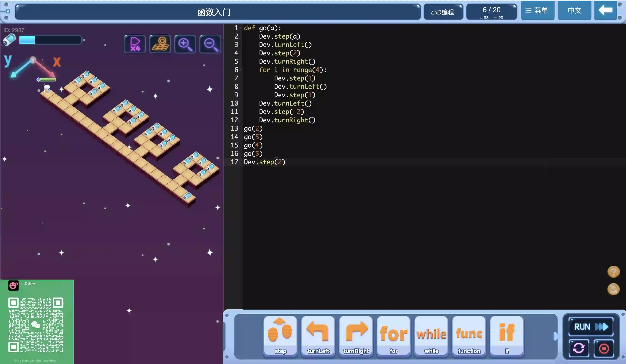626x364 pixels.
Task: Expand more command blocks with right arrow
Action: 556,336
